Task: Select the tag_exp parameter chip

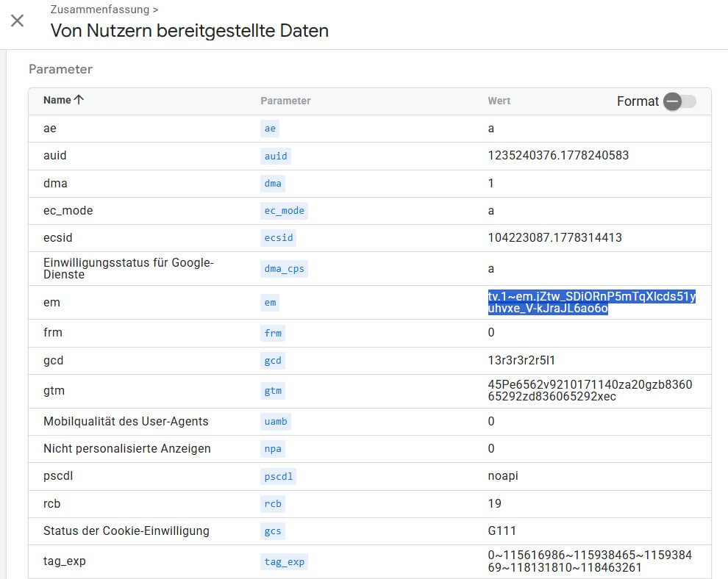Action: coord(284,562)
